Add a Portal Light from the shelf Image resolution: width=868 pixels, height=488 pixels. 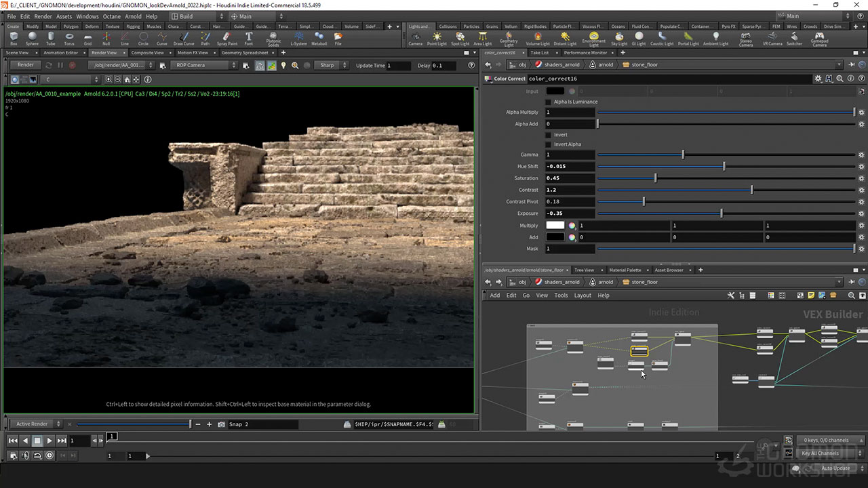(x=688, y=39)
